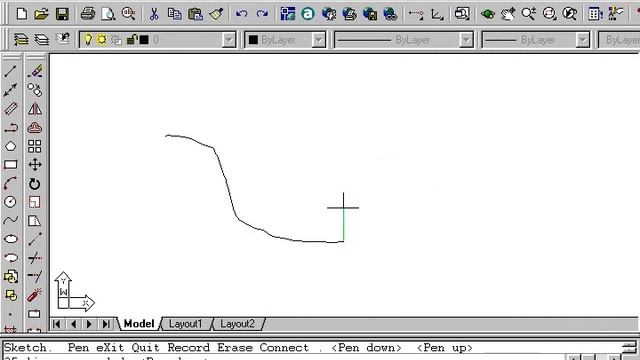Click the Zoom Previous icon

pyautogui.click(x=570, y=14)
